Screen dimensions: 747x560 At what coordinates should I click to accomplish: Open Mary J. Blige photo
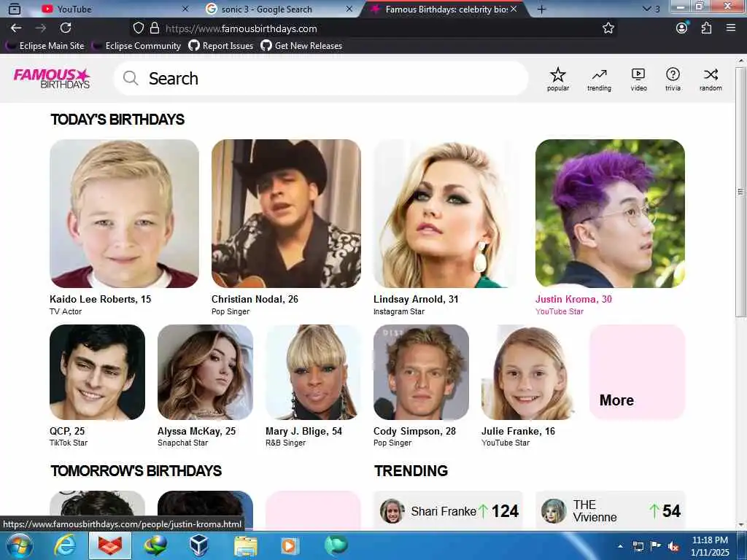point(313,372)
